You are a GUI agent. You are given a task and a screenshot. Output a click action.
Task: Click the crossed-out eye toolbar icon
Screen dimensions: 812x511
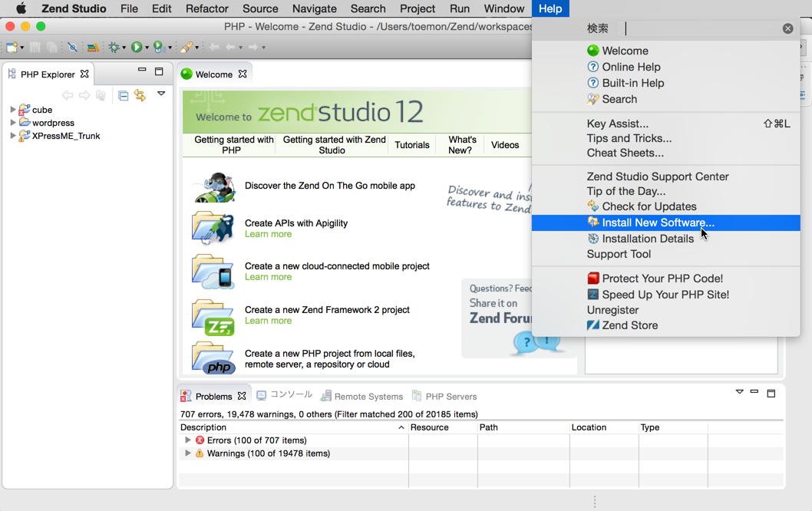pyautogui.click(x=72, y=48)
